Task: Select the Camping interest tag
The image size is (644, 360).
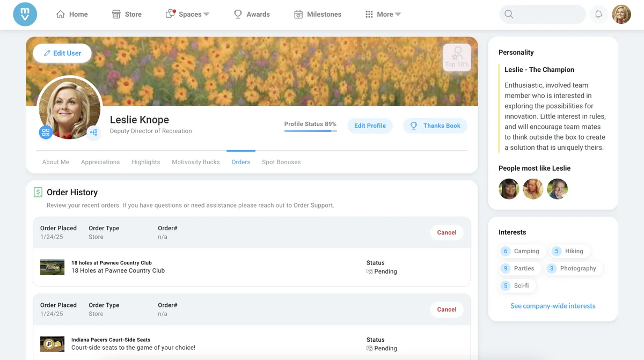Action: [522, 251]
